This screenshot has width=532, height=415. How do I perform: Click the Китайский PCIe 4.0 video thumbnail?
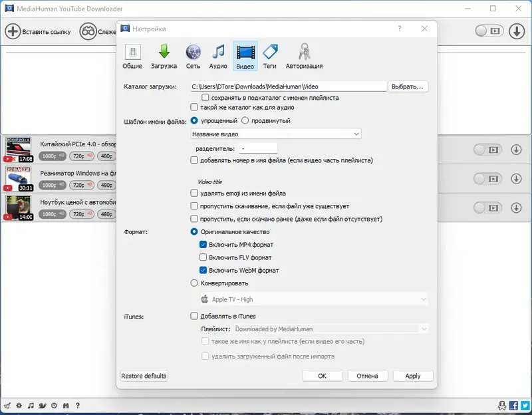(19, 149)
